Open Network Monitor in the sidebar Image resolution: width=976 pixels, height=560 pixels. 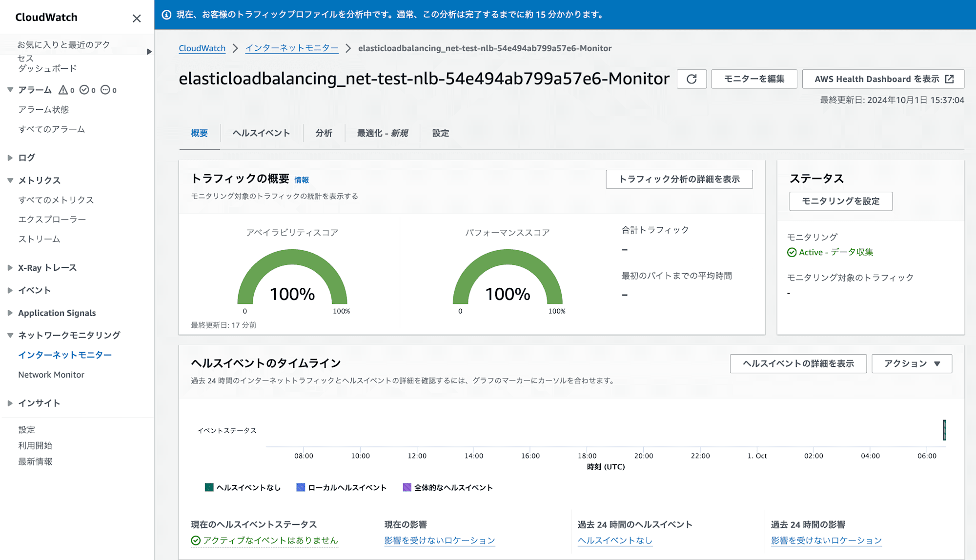click(x=51, y=375)
